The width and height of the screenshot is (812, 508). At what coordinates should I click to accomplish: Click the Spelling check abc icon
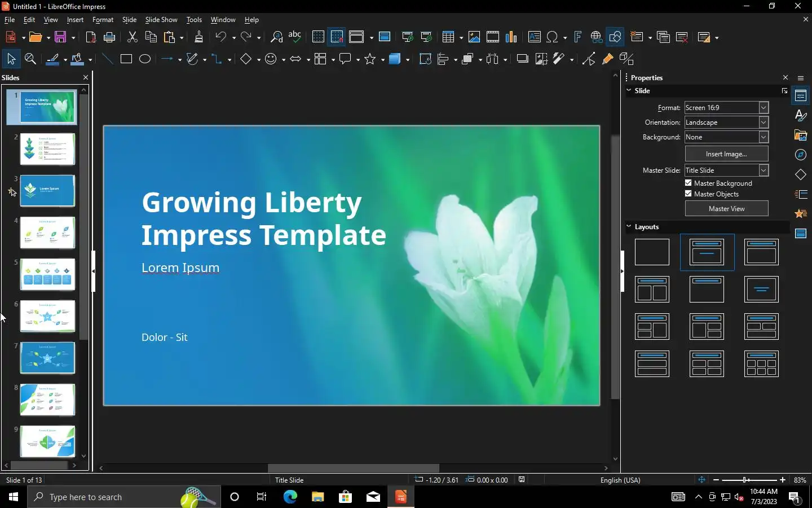295,37
